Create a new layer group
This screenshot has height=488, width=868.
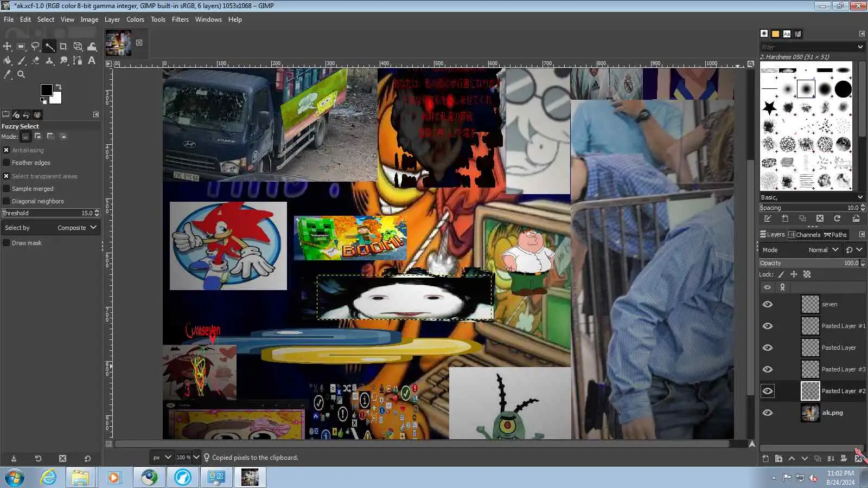tap(778, 459)
